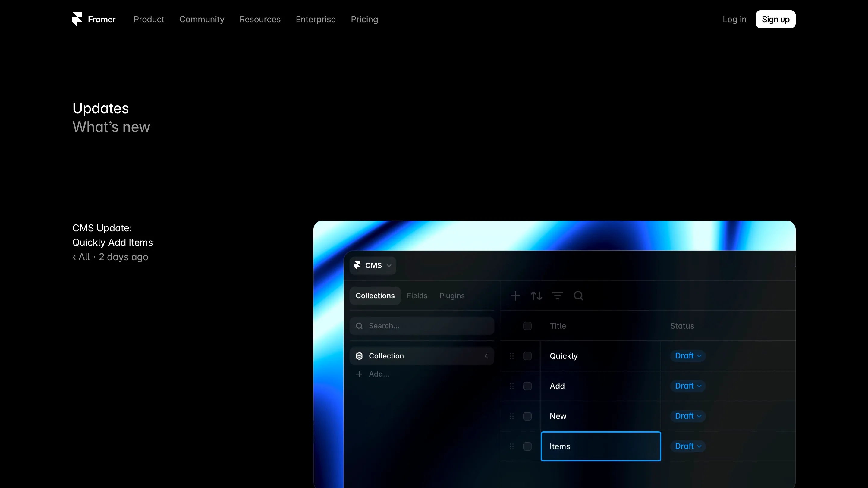Click the All back link
Image resolution: width=868 pixels, height=488 pixels.
pyautogui.click(x=81, y=257)
